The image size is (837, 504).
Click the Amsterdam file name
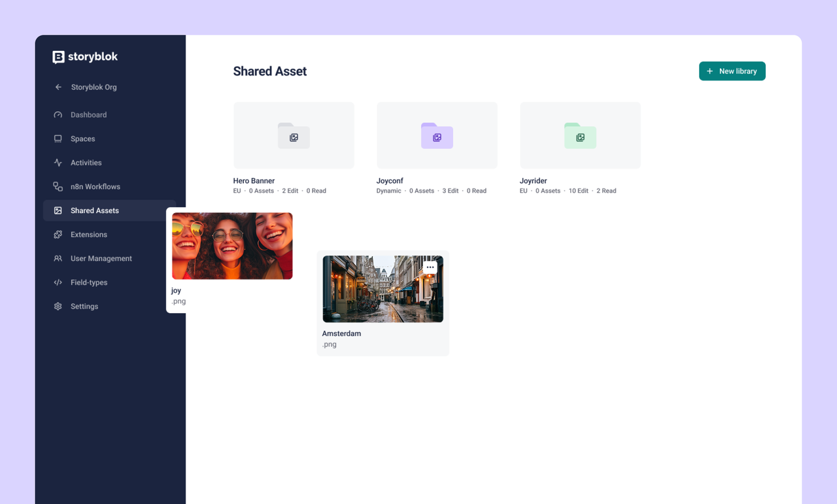[x=341, y=333]
